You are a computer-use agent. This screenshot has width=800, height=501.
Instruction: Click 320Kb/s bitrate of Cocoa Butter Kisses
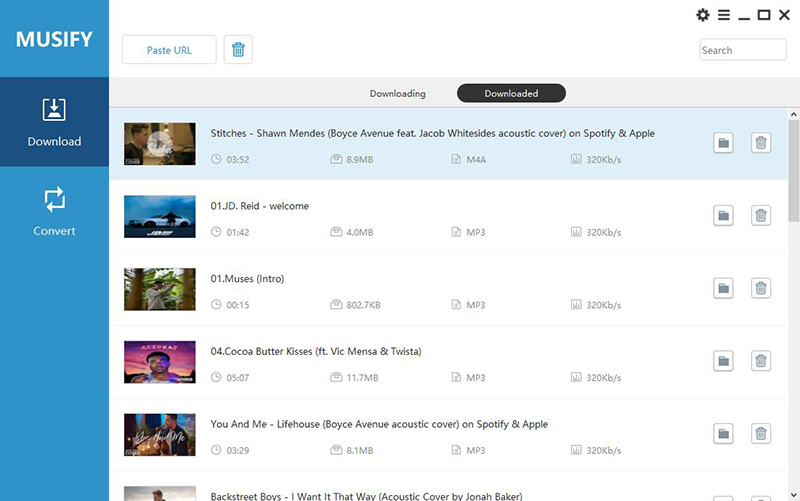pos(604,378)
